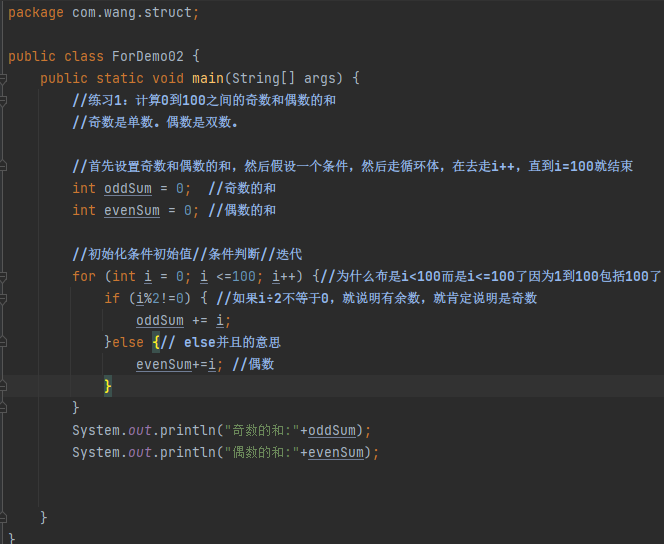Click the highlighted closing brace of the else block
The image size is (664, 544).
[x=108, y=386]
